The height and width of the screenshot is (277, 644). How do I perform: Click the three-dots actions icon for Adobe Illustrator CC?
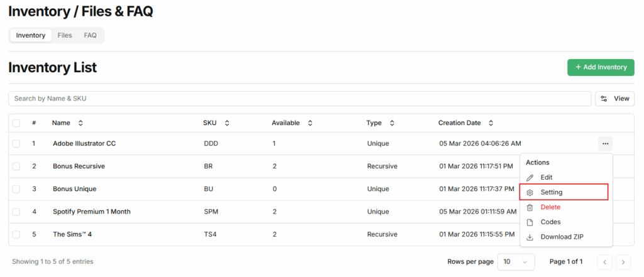click(x=605, y=144)
